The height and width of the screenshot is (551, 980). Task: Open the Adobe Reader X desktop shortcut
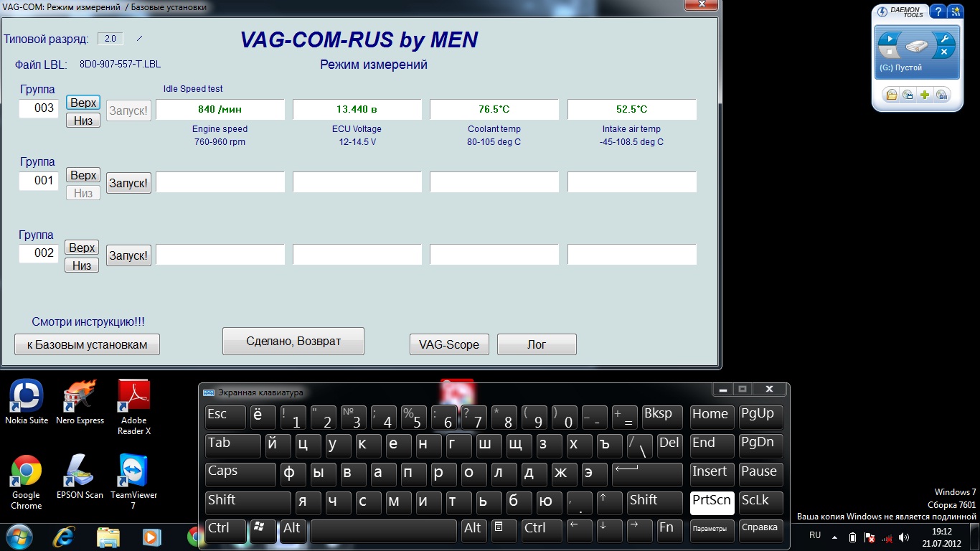pyautogui.click(x=133, y=408)
